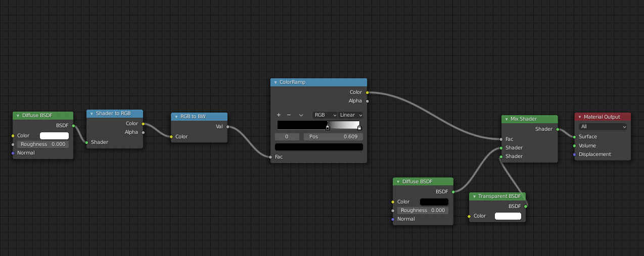Click Shader to RGB Alpha output socket
This screenshot has width=644, height=256.
pyautogui.click(x=143, y=132)
